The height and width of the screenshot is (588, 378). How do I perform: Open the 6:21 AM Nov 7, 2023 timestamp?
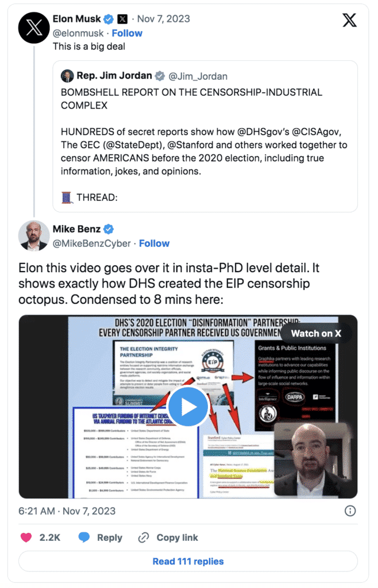pos(67,511)
